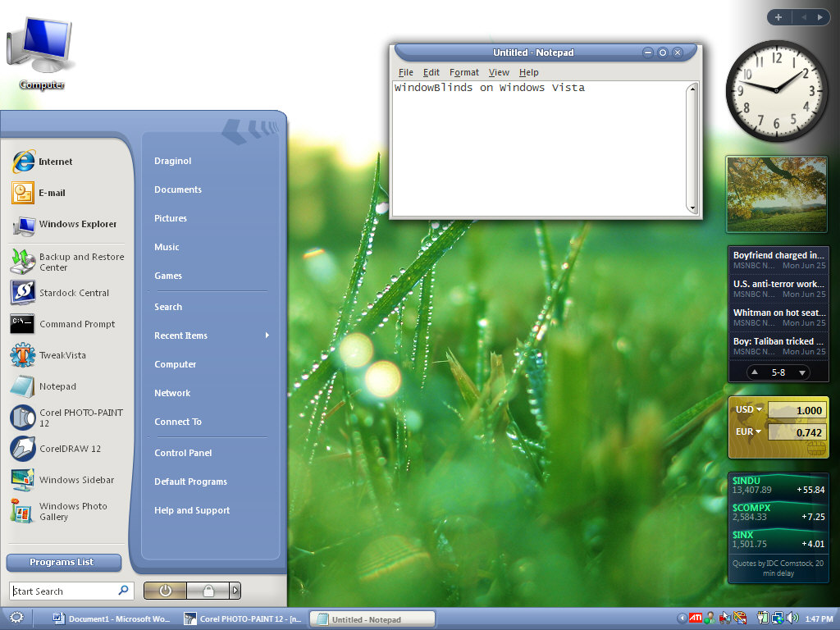The image size is (840, 630).
Task: Click $COMPX stock quote
Action: click(778, 512)
